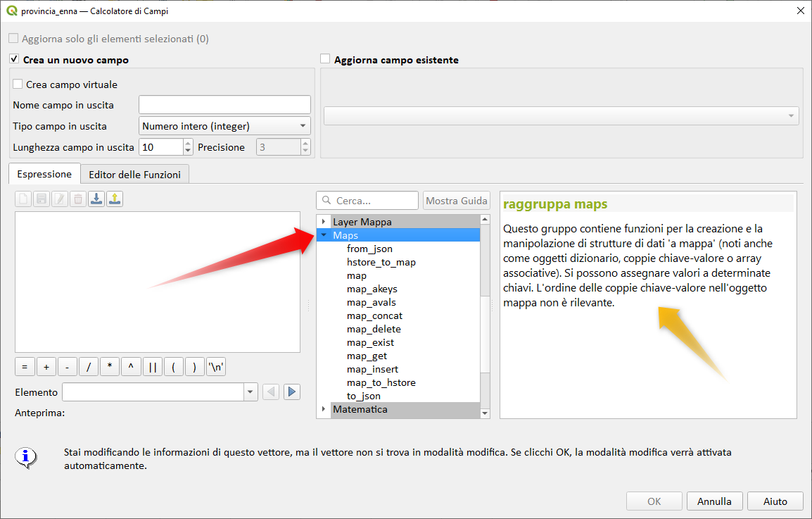The image size is (812, 519).
Task: Insert the newline '\n' operator
Action: click(x=216, y=367)
